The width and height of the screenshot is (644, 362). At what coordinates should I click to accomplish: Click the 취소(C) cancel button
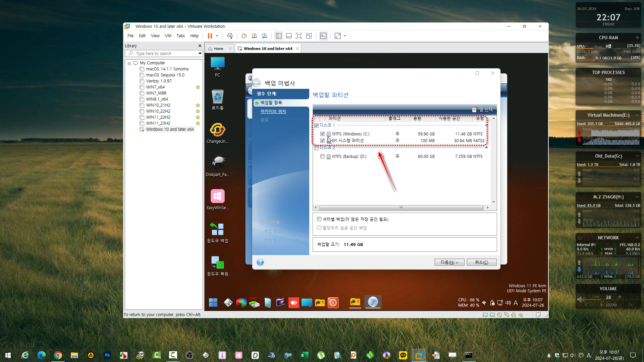(482, 262)
